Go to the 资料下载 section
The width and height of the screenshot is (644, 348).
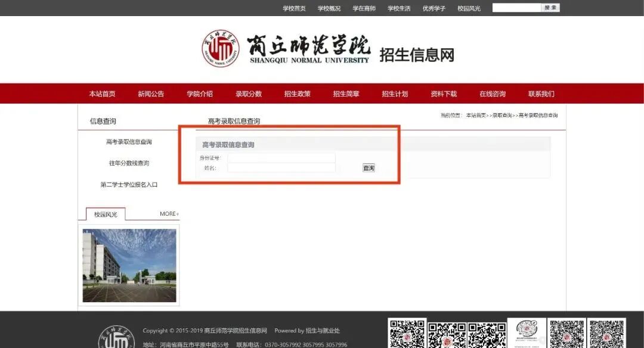444,94
